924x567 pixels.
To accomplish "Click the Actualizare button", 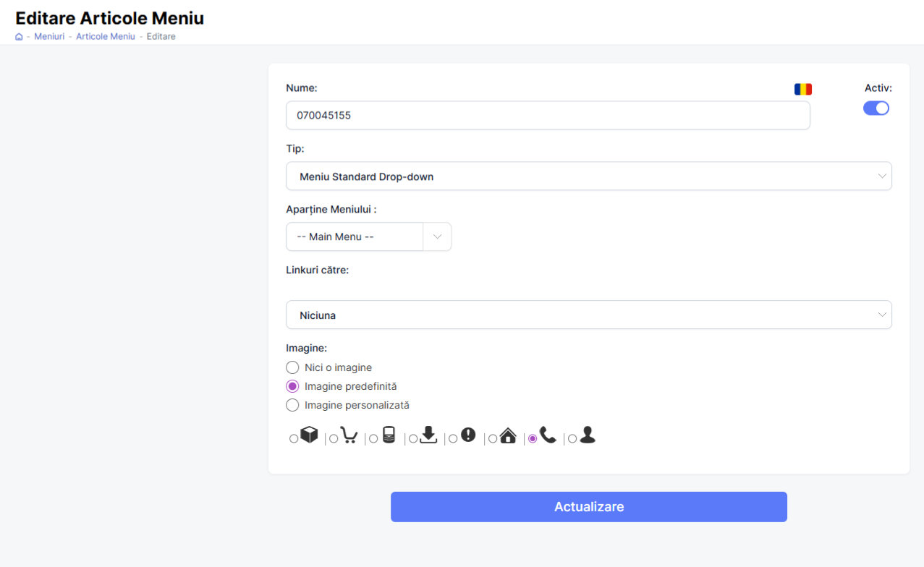I will point(588,507).
